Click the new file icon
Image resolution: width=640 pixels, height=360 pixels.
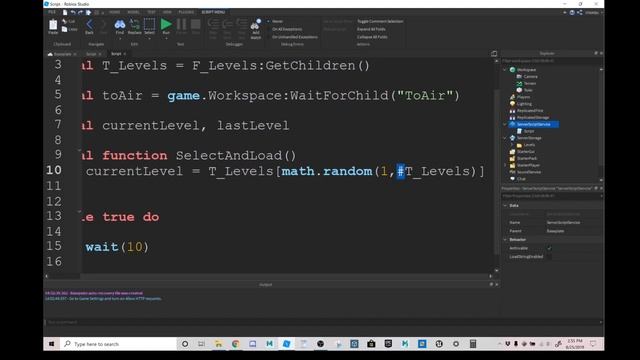pyautogui.click(x=65, y=13)
